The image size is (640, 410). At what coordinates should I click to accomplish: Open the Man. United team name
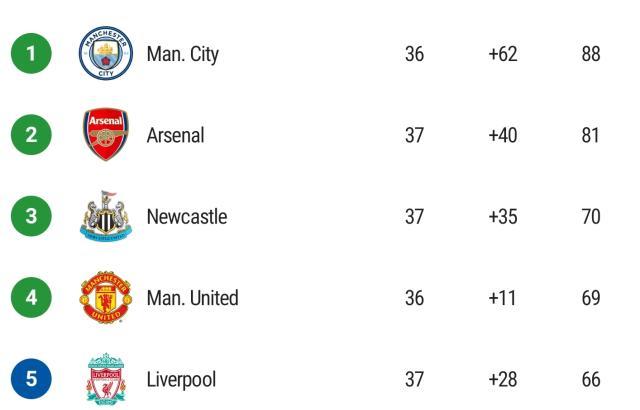(192, 298)
